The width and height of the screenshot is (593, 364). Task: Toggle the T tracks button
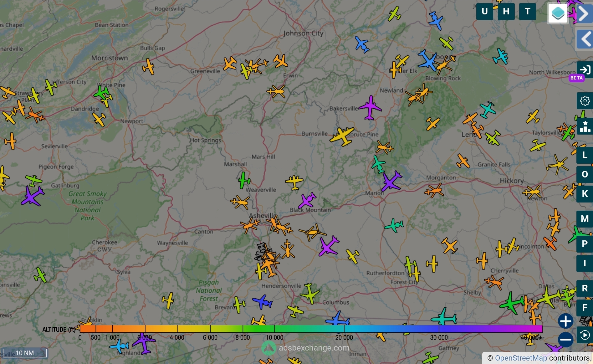(x=528, y=12)
